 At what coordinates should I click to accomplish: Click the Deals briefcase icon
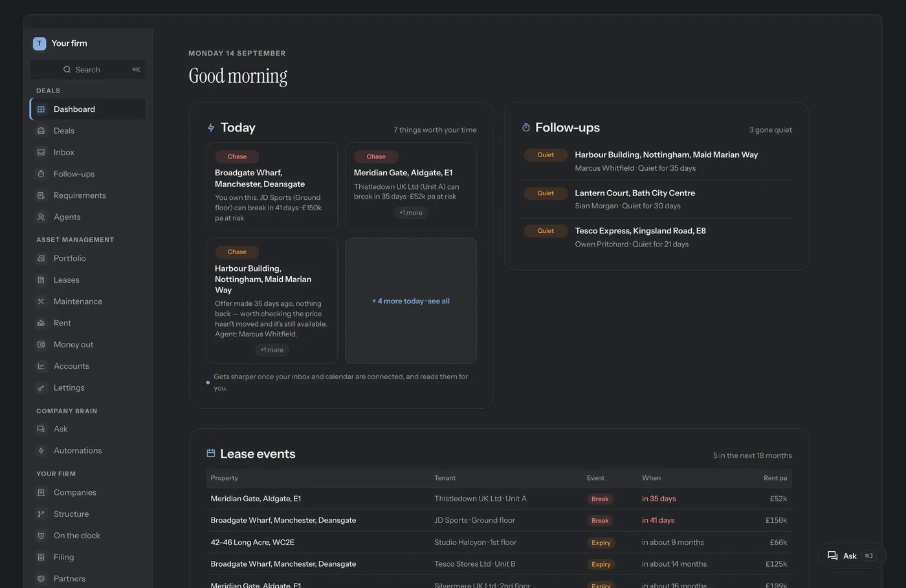[x=41, y=131]
